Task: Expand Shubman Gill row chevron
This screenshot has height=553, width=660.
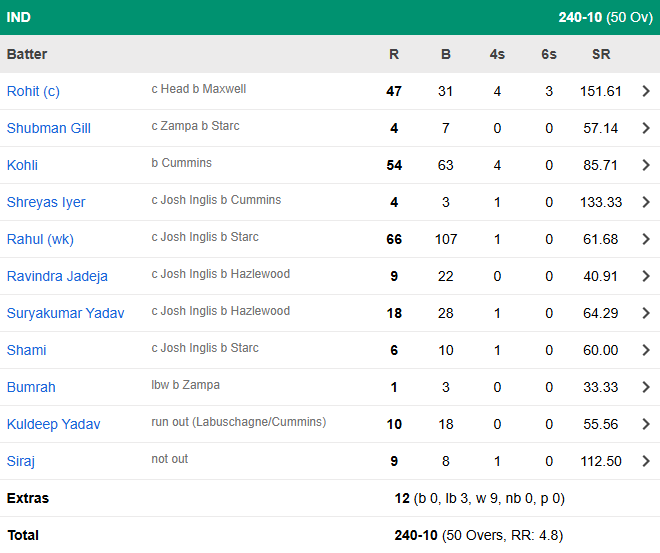Action: click(646, 128)
